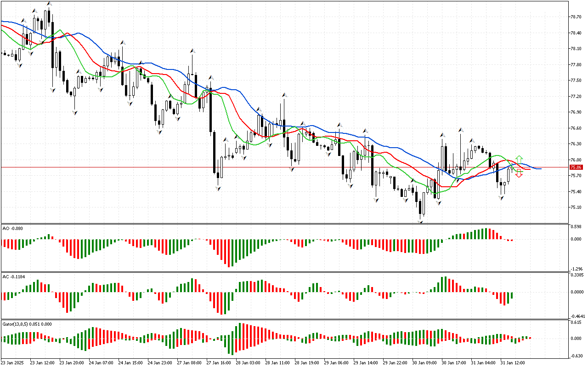Click the 24 Jan 07:00 time label
588x368 pixels.
coord(102,363)
